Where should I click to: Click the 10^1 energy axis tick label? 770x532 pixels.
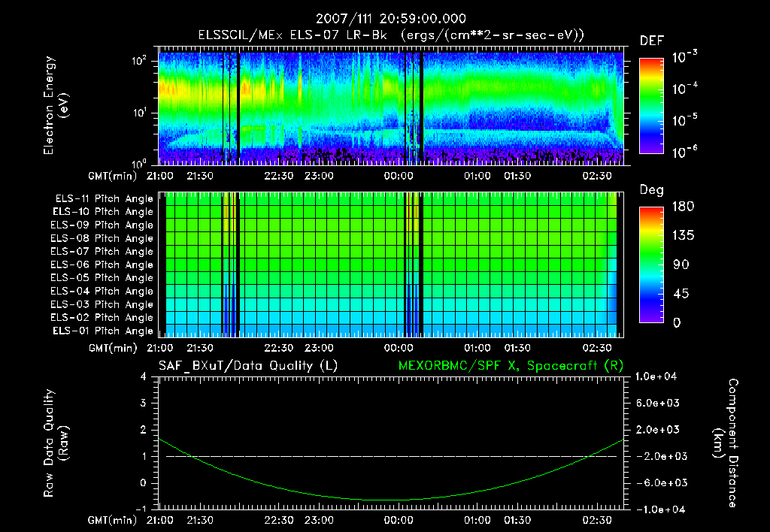pyautogui.click(x=139, y=113)
